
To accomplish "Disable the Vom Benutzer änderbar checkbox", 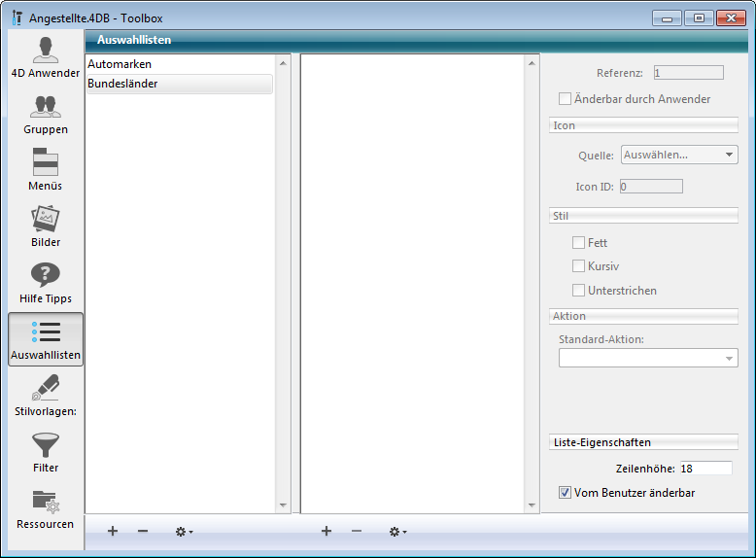I will [x=565, y=493].
